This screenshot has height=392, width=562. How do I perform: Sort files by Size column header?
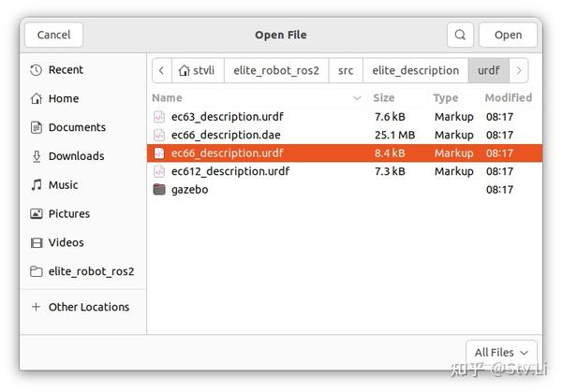pyautogui.click(x=384, y=98)
